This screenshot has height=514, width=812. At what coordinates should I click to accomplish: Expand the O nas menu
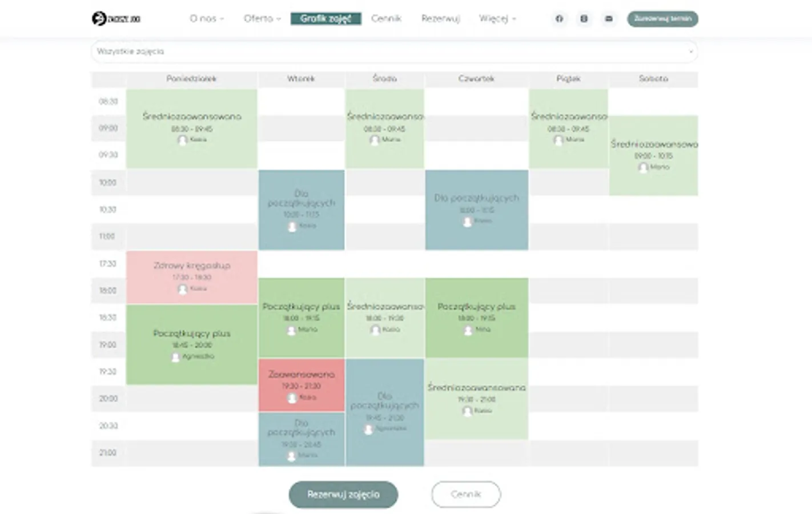[x=206, y=19]
